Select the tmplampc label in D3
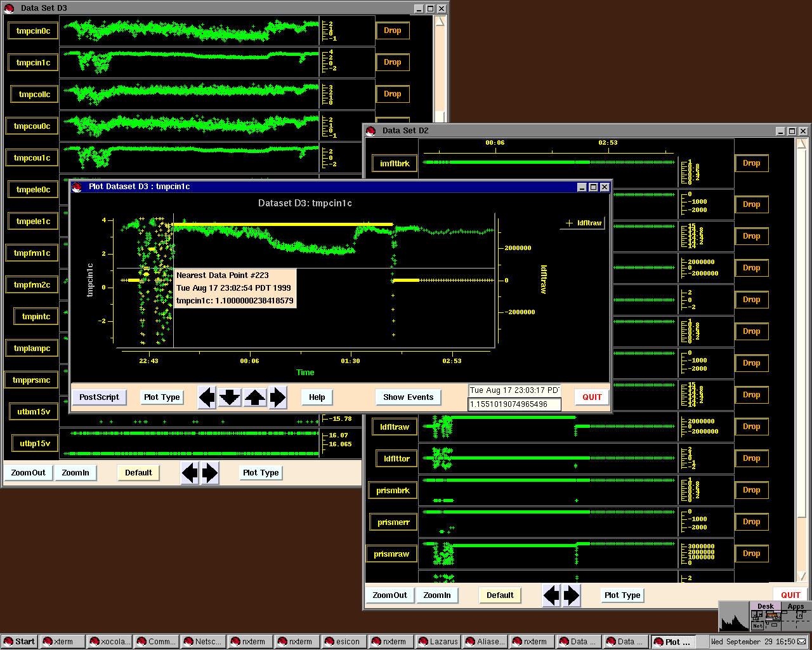Screen dimensions: 812x650 (x=32, y=348)
